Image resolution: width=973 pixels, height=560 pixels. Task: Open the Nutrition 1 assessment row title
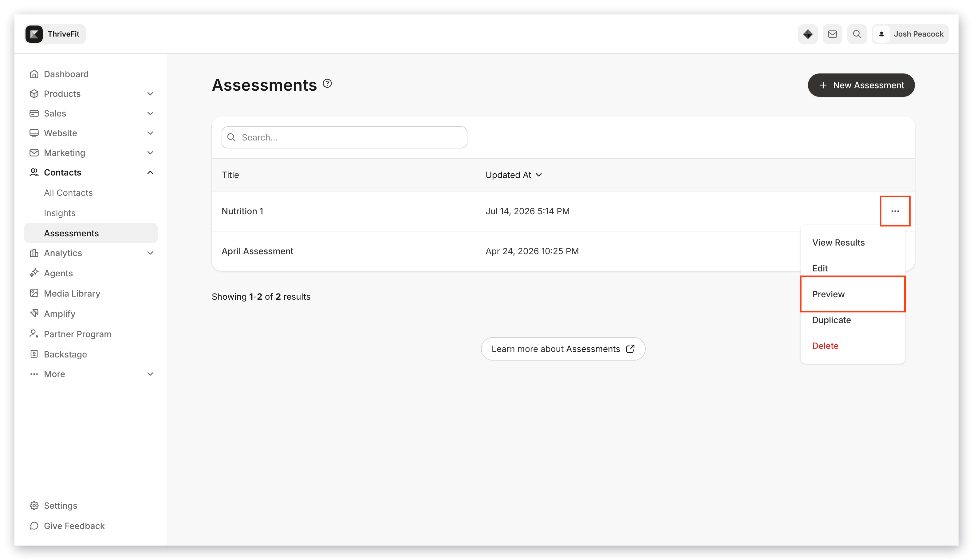(242, 211)
